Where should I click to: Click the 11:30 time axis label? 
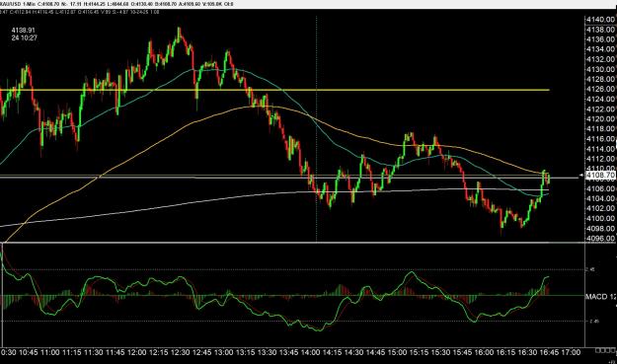coord(93,352)
